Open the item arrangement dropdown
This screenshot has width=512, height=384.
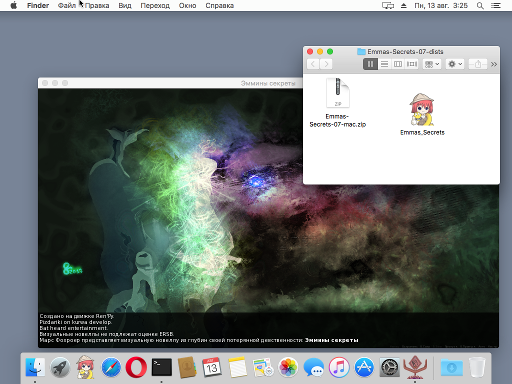[x=432, y=64]
